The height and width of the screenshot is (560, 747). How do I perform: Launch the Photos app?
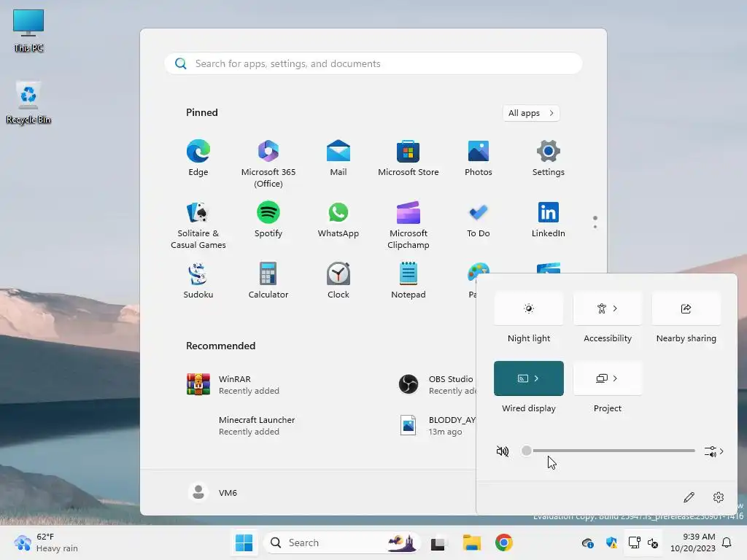[479, 158]
